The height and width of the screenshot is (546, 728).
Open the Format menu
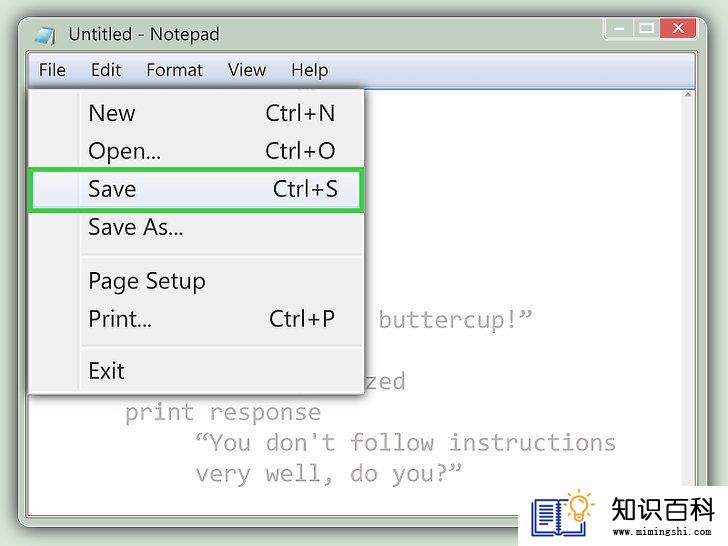click(x=175, y=70)
